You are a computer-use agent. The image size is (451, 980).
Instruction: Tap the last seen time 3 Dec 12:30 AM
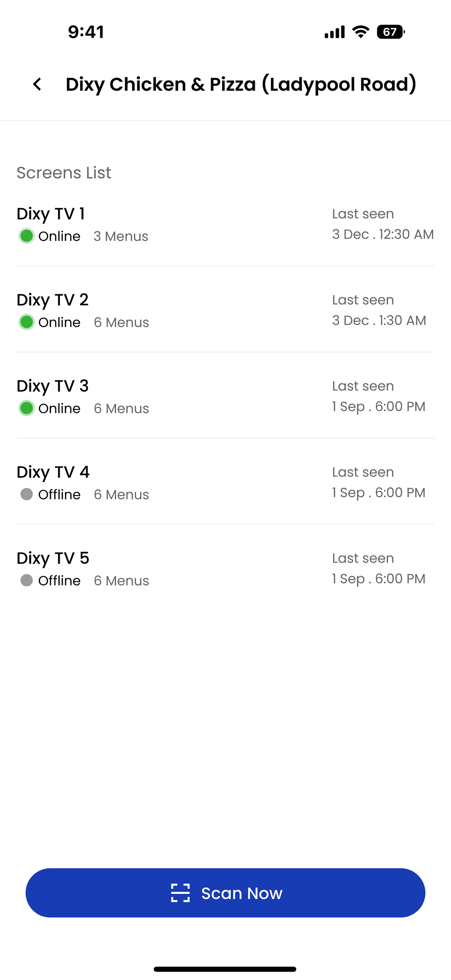[x=383, y=234]
